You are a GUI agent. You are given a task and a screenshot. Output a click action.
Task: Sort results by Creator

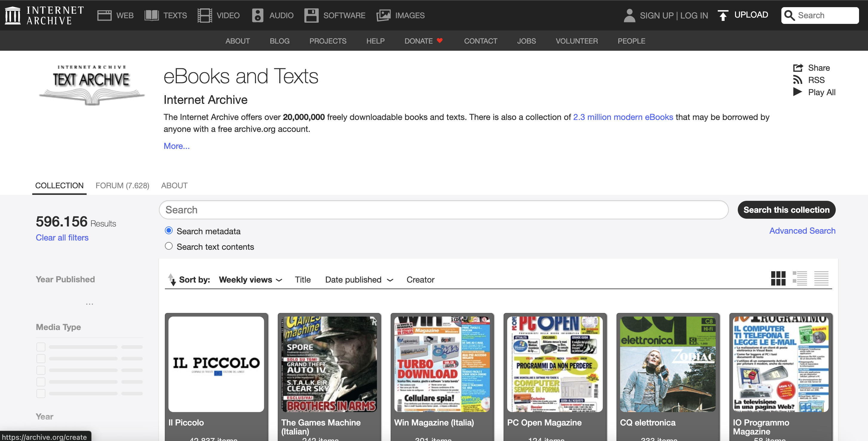(x=420, y=280)
